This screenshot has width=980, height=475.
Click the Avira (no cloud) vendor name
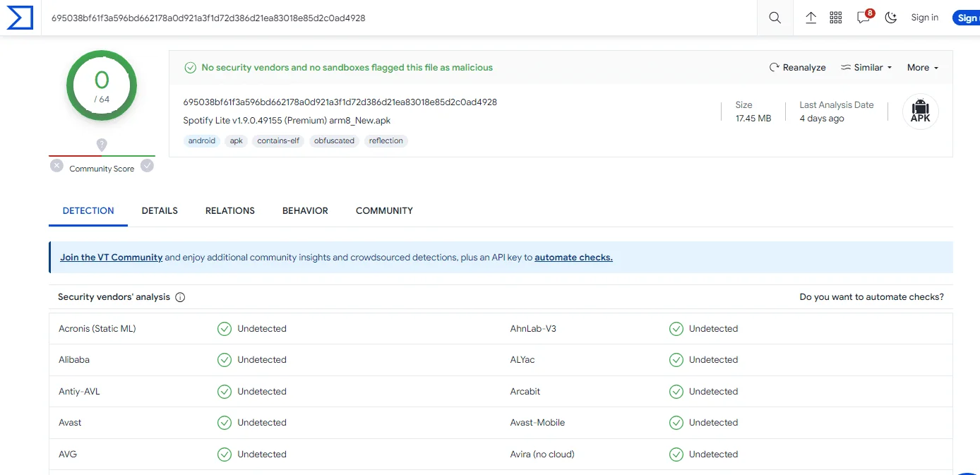pyautogui.click(x=542, y=455)
